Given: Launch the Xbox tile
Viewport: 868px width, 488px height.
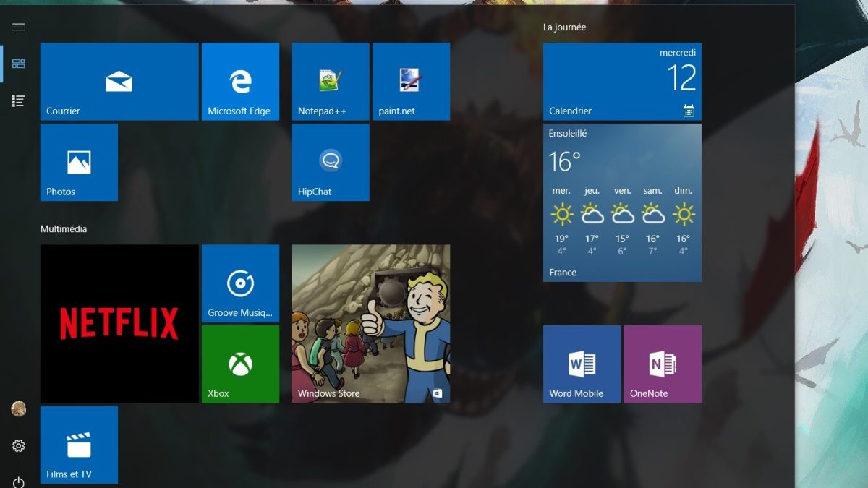Looking at the screenshot, I should coord(240,364).
